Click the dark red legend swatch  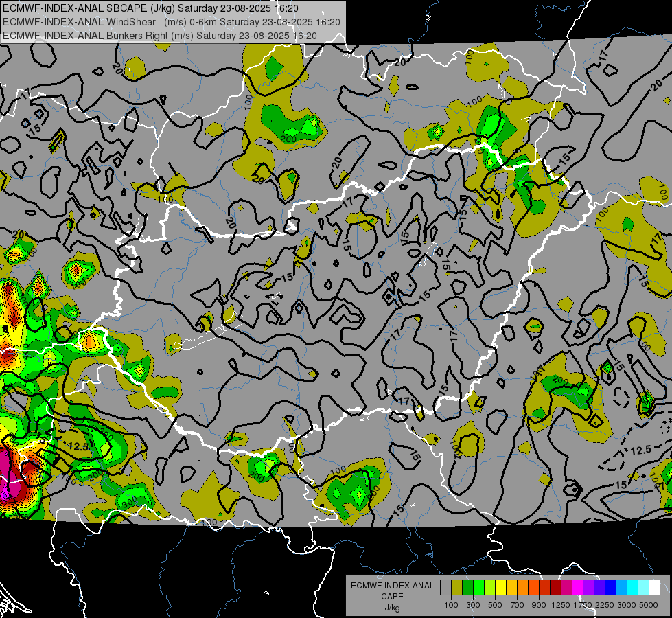556,587
